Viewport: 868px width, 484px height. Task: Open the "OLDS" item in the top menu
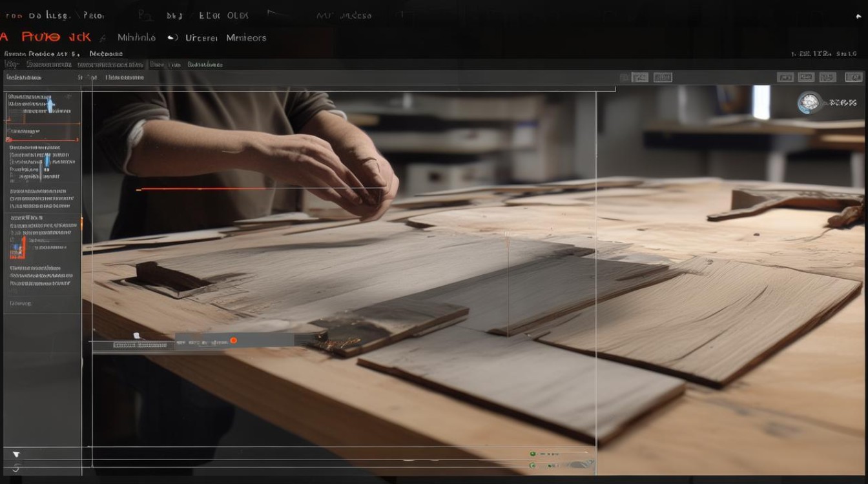coord(237,15)
